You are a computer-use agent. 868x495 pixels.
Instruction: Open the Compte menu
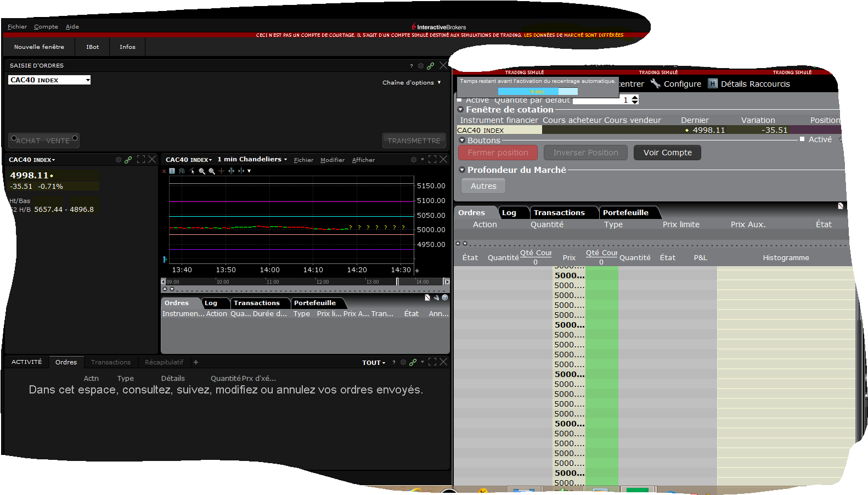[x=46, y=27]
